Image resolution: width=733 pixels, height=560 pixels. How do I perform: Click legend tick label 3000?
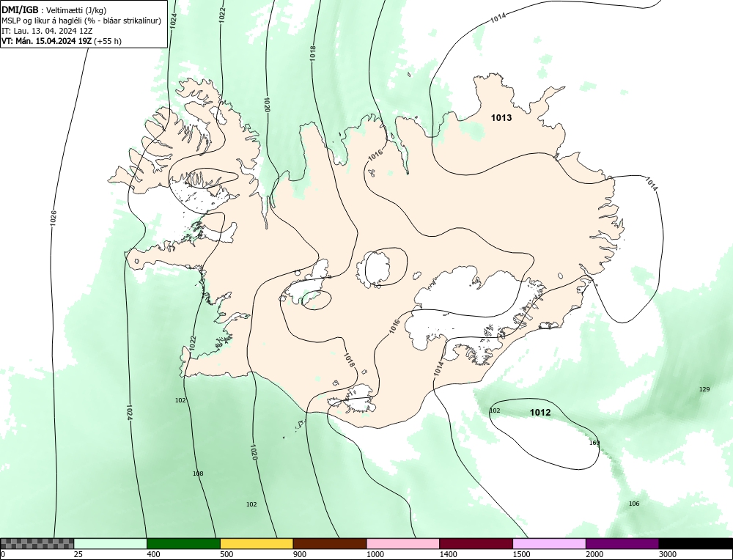tap(668, 554)
